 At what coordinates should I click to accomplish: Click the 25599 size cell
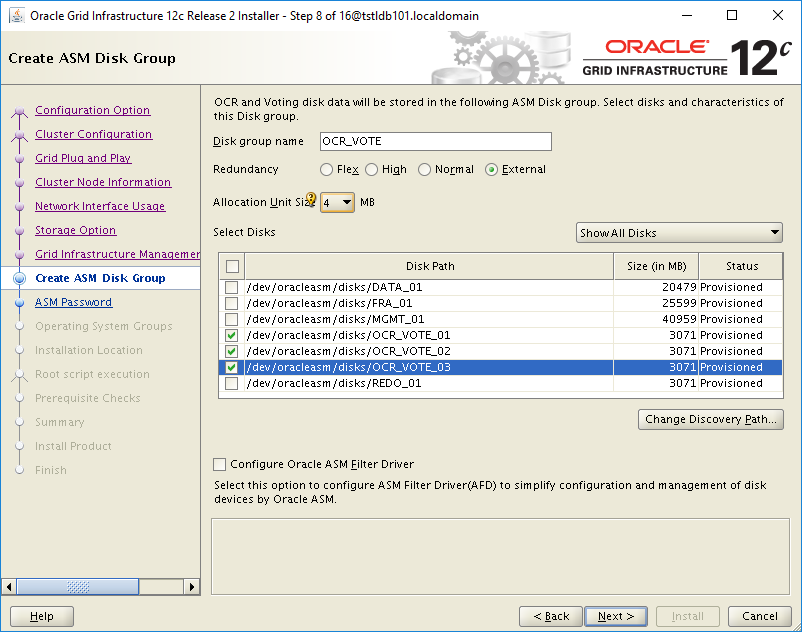point(656,303)
